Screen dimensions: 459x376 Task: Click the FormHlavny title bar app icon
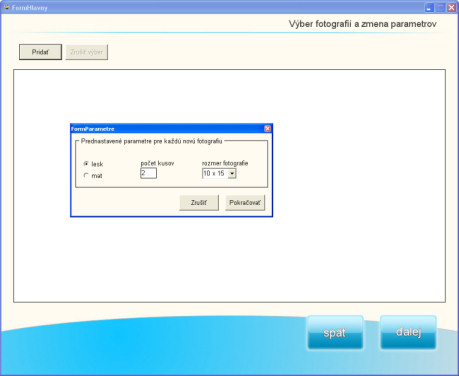point(6,7)
